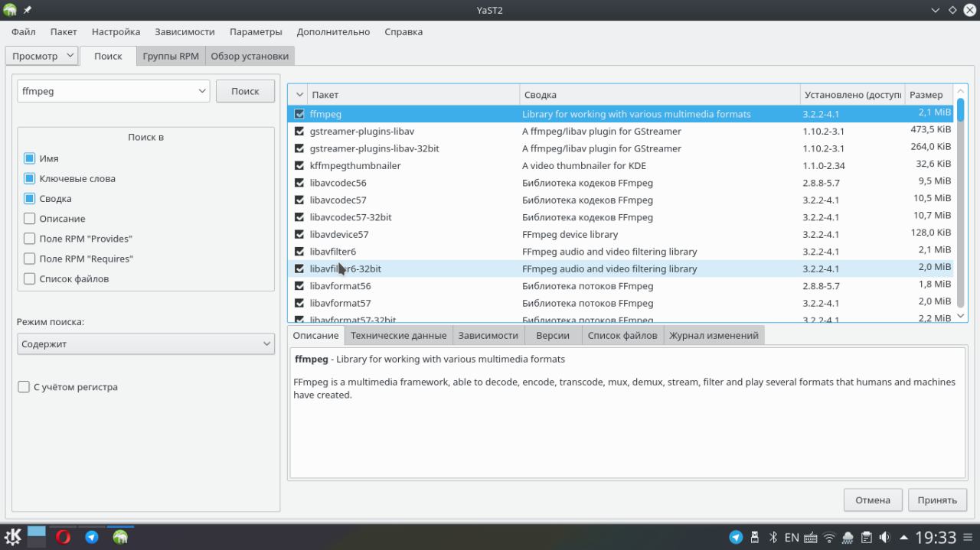Screen dimensions: 980x550
Task: Enable 'Описание' search checkbox
Action: coord(29,218)
